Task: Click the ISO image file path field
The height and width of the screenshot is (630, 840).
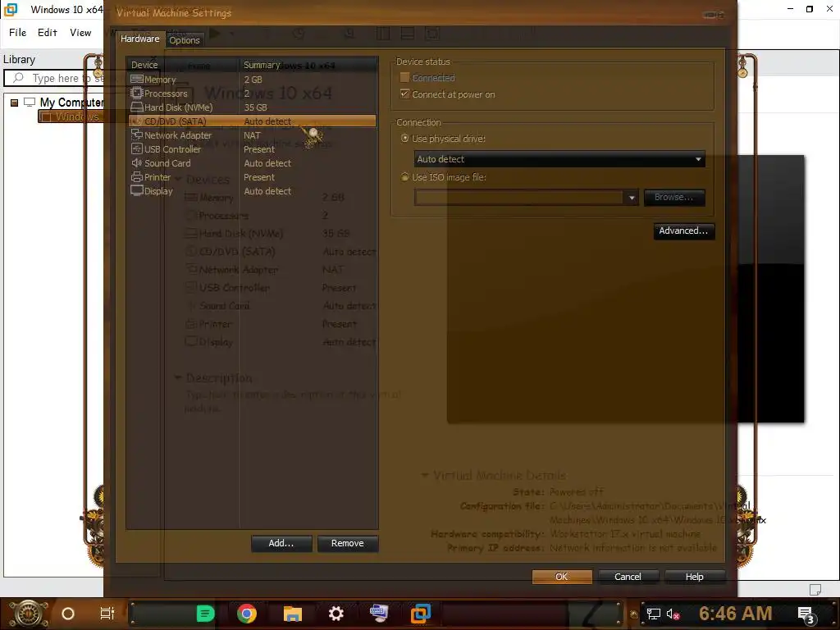Action: tap(519, 198)
